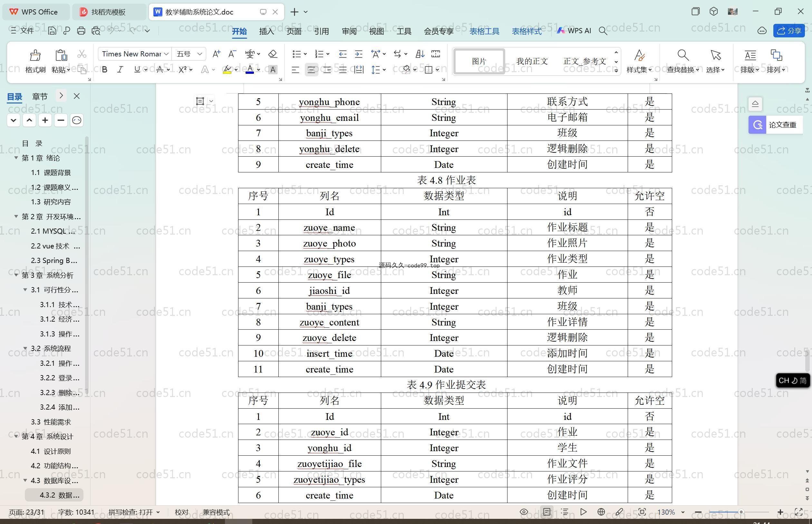Click the text highlight color swatch

[227, 70]
